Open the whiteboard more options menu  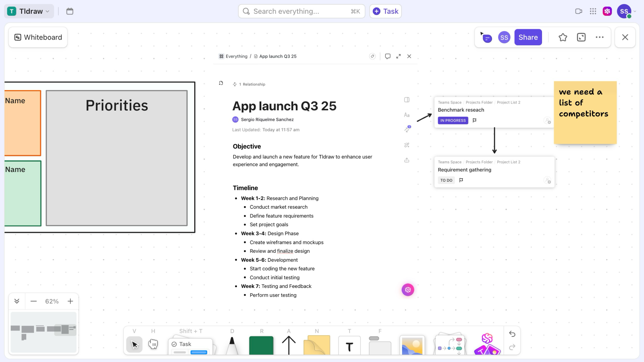click(599, 37)
